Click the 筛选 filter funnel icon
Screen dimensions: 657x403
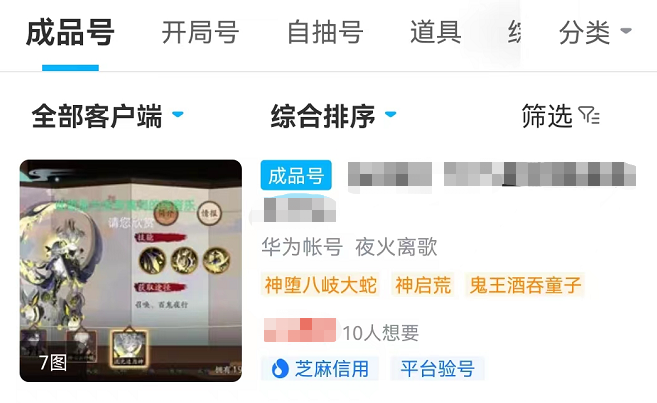pos(589,115)
